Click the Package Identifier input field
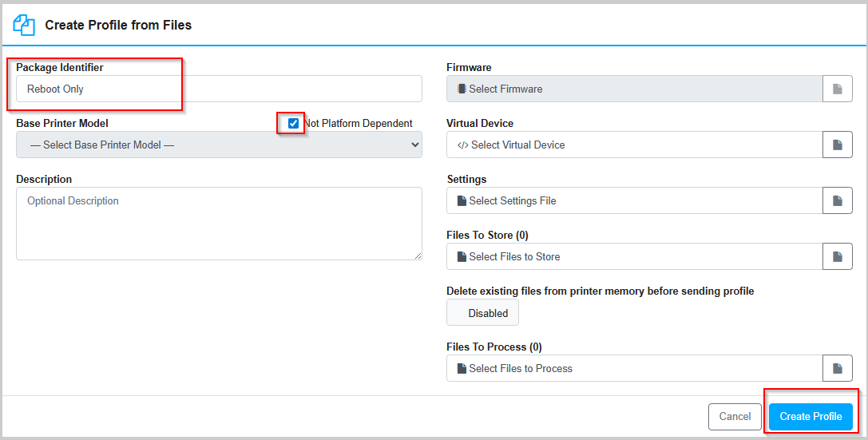The image size is (868, 440). tap(220, 89)
